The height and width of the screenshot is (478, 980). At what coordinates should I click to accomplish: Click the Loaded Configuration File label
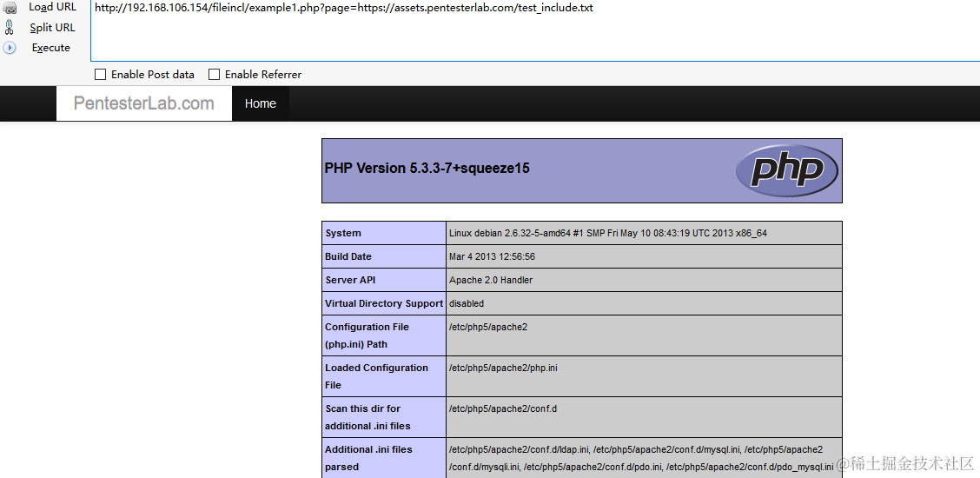(x=376, y=376)
